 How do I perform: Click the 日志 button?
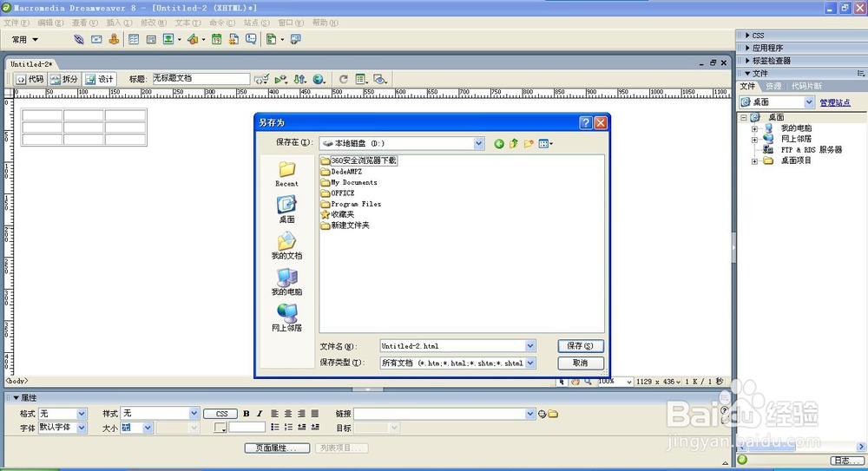point(845,461)
